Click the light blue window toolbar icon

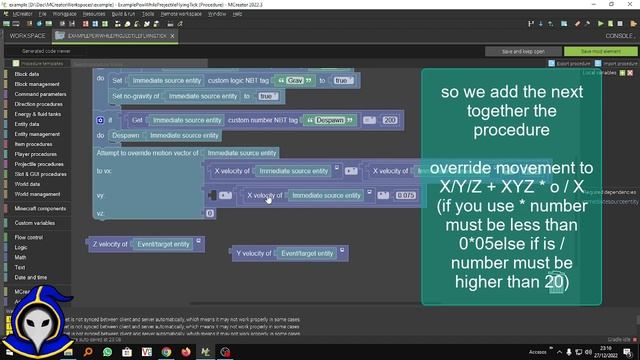[x=564, y=24]
